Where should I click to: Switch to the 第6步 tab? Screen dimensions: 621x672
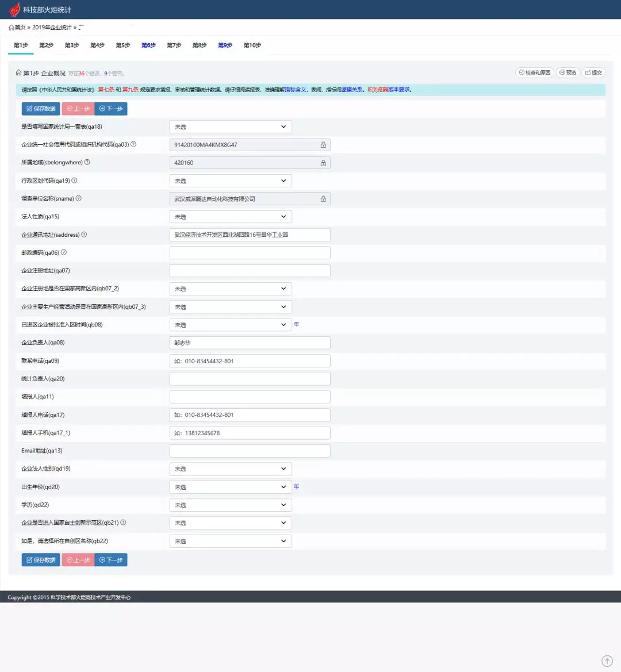tap(148, 45)
